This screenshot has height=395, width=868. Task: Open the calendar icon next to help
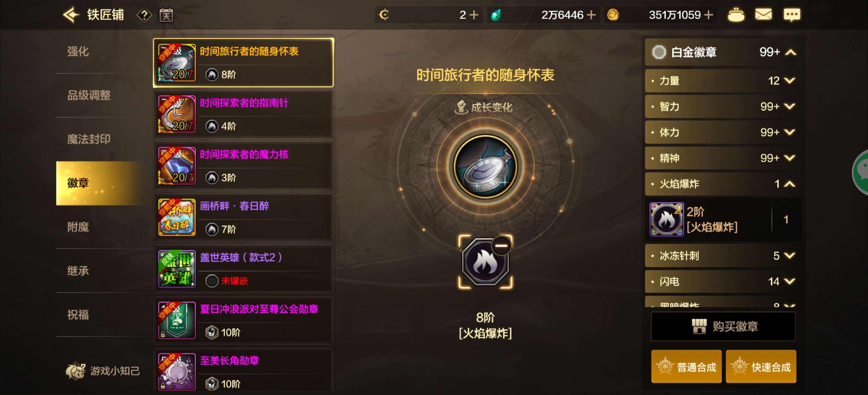point(166,15)
